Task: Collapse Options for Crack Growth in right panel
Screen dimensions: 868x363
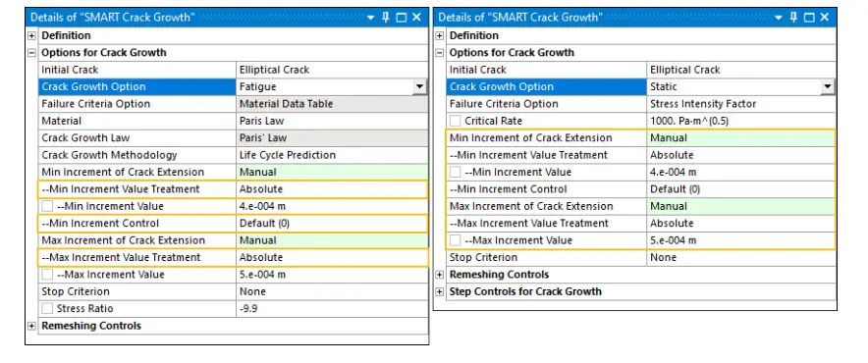Action: pos(440,53)
